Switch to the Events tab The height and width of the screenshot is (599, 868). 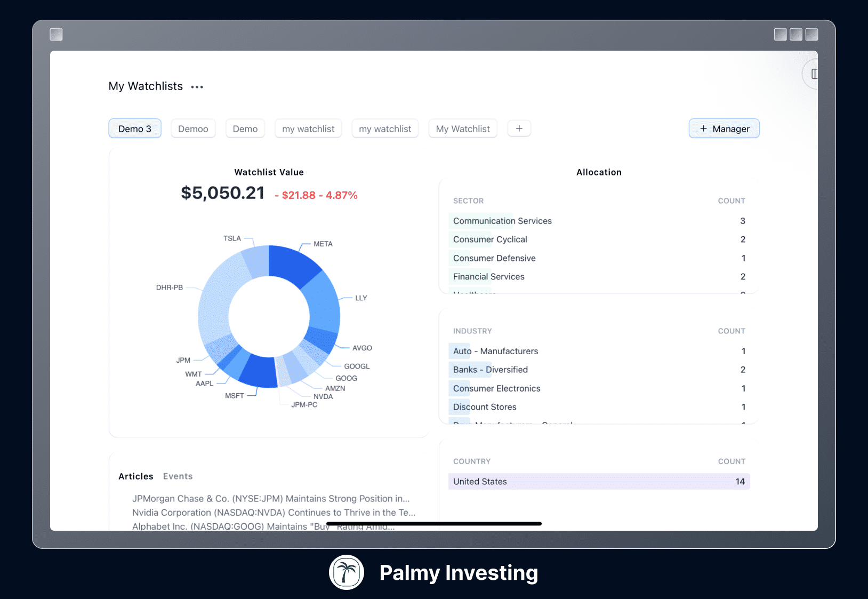[178, 476]
